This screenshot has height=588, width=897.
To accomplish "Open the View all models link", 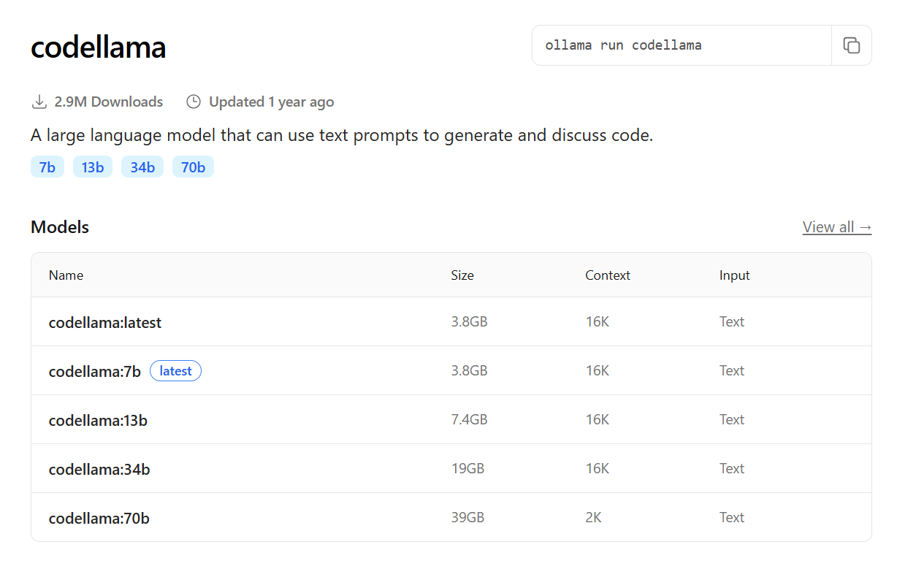I will [837, 227].
